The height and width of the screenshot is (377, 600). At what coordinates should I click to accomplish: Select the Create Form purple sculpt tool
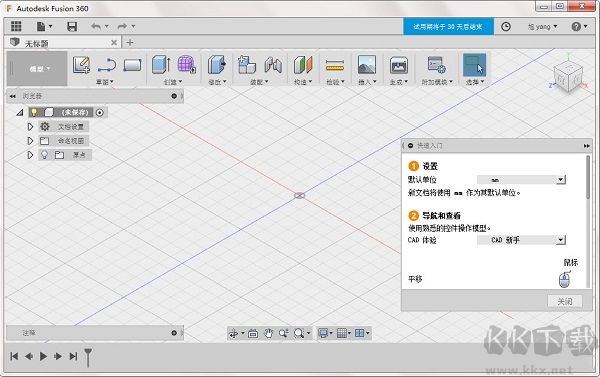(187, 64)
